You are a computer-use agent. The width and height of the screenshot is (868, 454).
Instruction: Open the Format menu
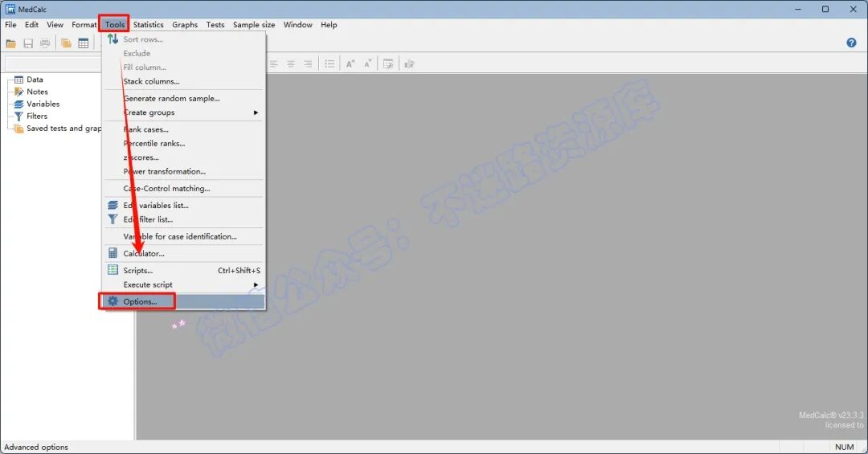click(x=84, y=24)
